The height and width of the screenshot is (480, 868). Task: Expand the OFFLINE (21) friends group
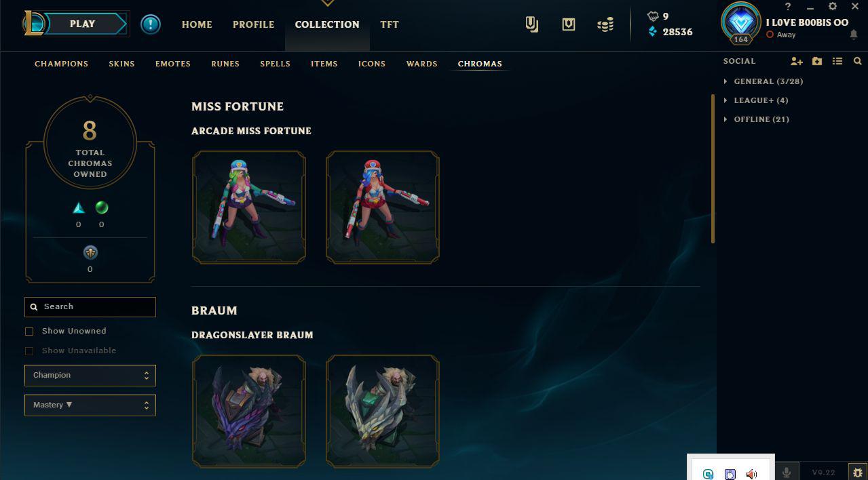[756, 119]
